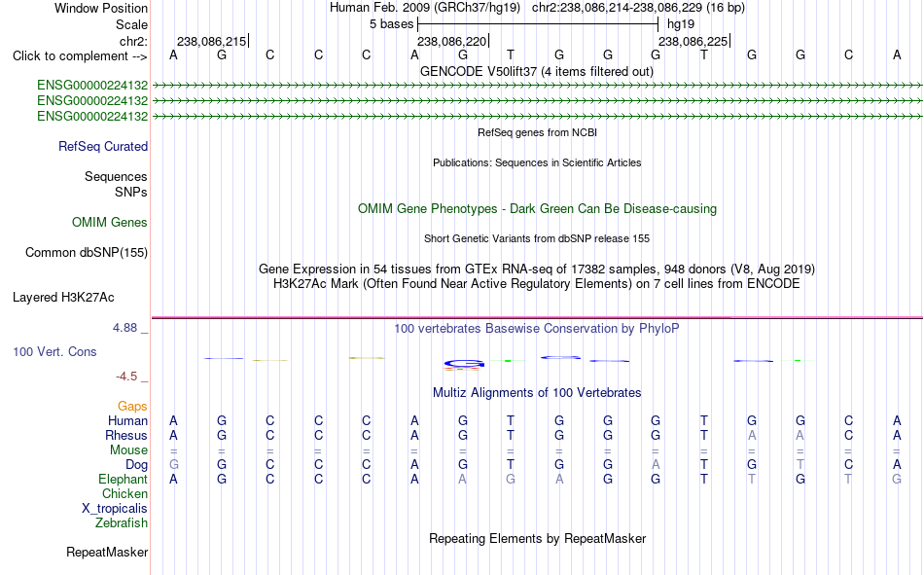924x575 pixels.
Task: Click the 4.88 PhyloP upper scale value
Action: [124, 328]
